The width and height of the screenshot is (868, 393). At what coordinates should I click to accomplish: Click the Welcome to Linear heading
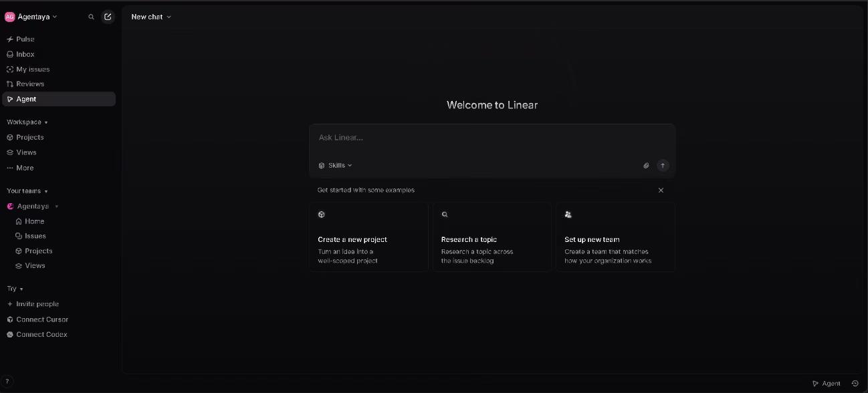(492, 105)
